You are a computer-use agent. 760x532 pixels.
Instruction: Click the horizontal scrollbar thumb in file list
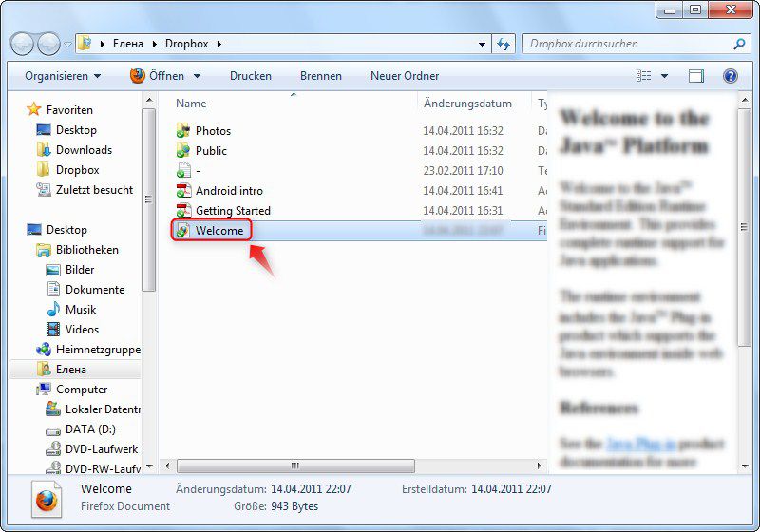coord(295,465)
